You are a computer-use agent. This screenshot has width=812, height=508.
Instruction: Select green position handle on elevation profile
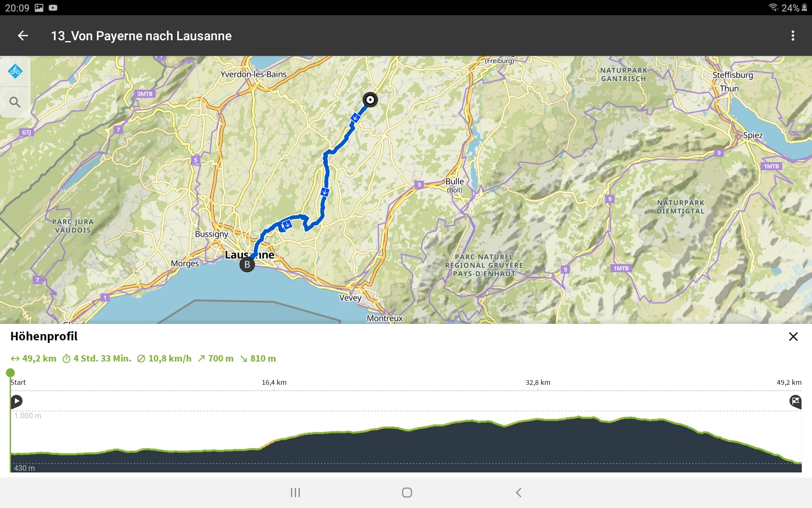(10, 373)
